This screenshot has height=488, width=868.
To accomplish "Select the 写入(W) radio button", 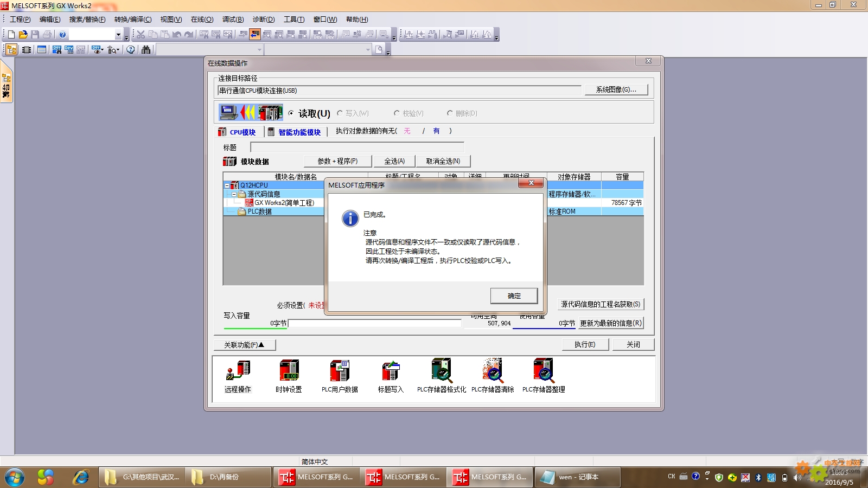I will tap(340, 113).
